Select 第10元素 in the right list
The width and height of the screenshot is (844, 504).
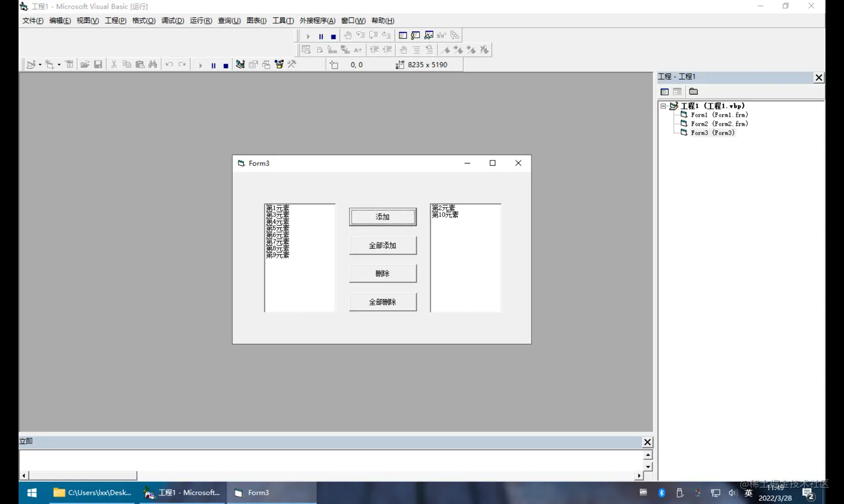tap(445, 215)
